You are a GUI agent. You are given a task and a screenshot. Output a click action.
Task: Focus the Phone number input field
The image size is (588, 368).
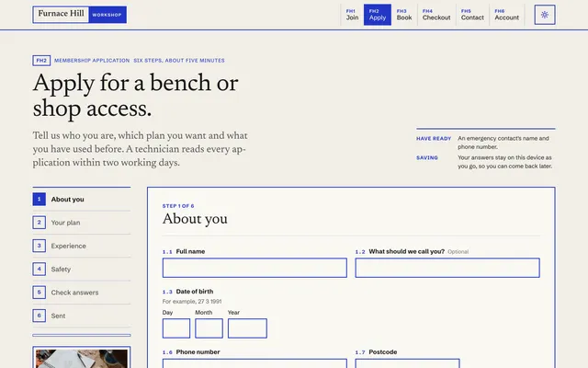point(254,363)
